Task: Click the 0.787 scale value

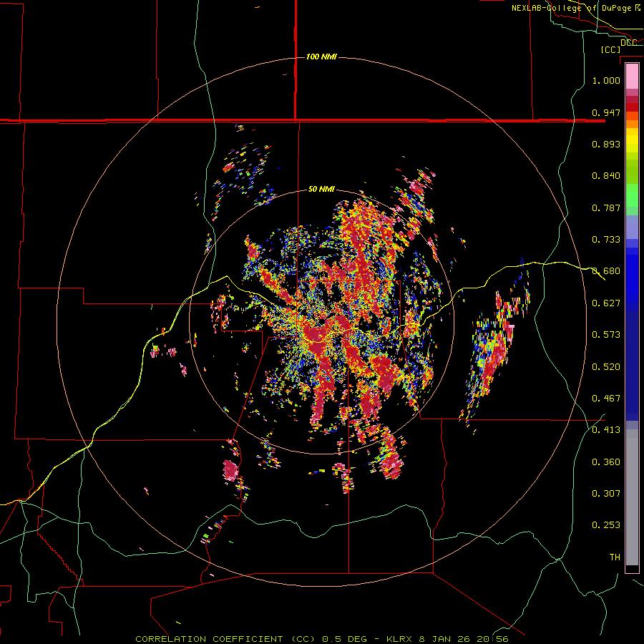Action: pos(606,208)
